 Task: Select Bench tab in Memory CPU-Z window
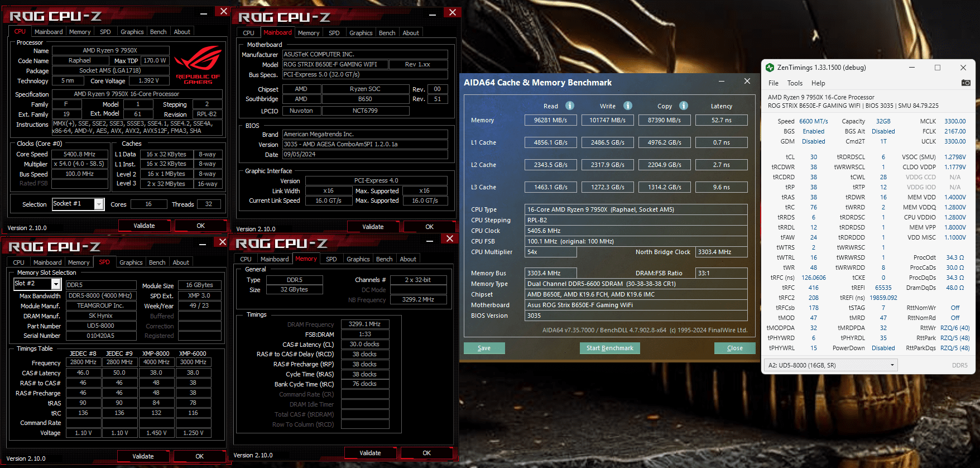(385, 259)
